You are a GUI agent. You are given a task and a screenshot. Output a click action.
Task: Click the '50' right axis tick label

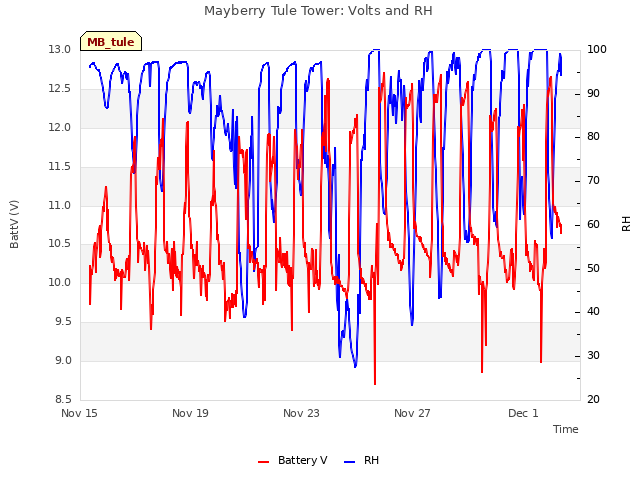point(593,269)
